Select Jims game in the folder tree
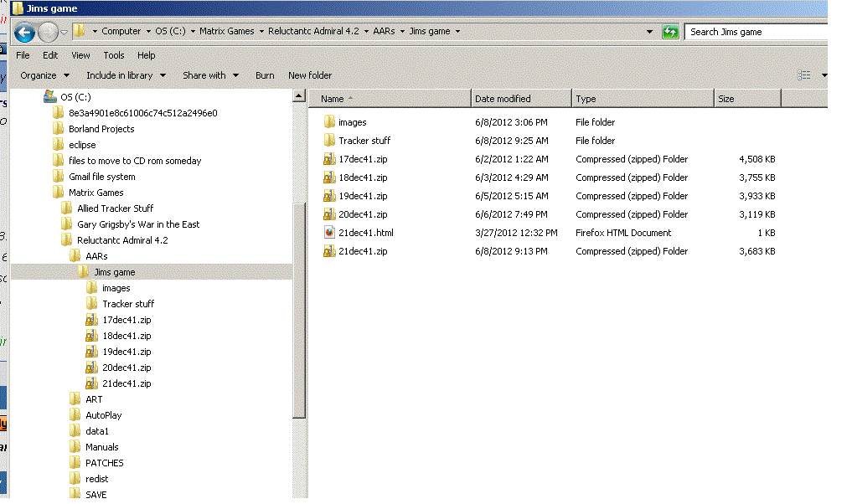This screenshot has height=504, width=852. coord(114,272)
